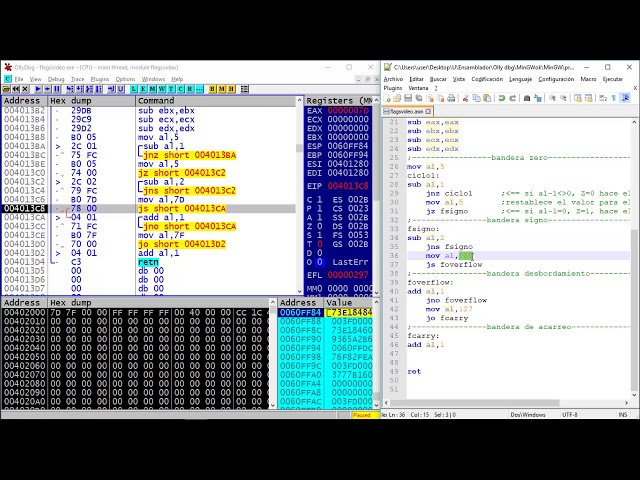Click Notepad++ horizontal scrollbar right arrow
This screenshot has width=640, height=480.
[x=626, y=402]
